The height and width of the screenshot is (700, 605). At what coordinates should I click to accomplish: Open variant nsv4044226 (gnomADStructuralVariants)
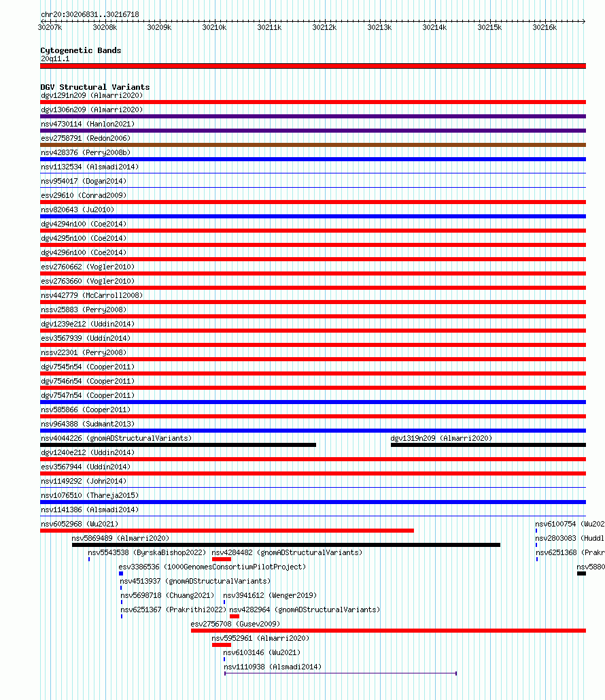[x=116, y=438]
